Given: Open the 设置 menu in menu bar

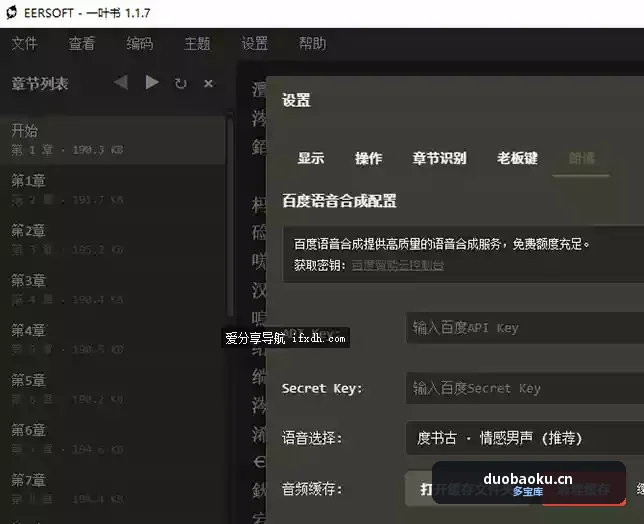Looking at the screenshot, I should click(255, 43).
